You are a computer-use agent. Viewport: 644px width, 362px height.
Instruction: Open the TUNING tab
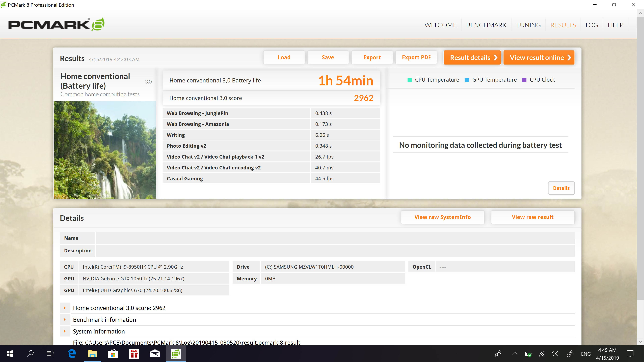click(528, 25)
